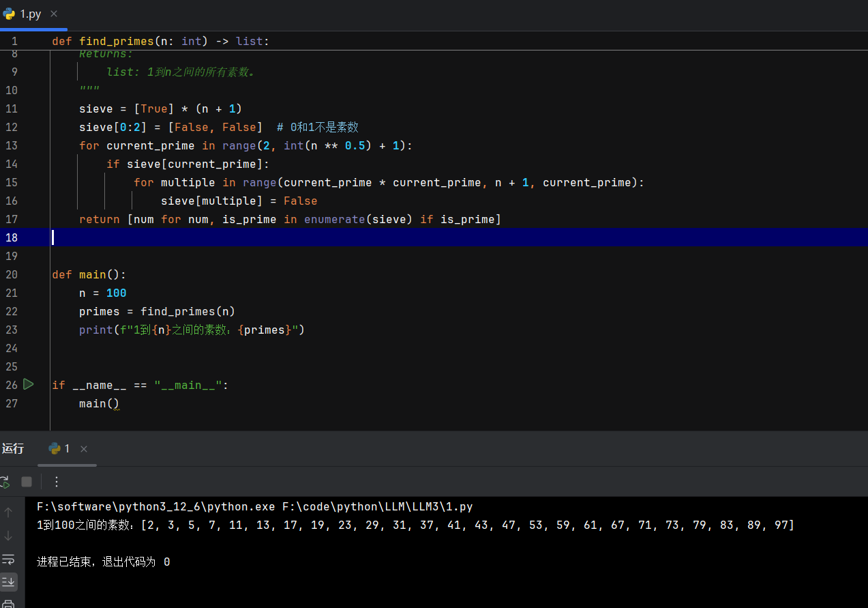Click the docstring 'list: 1到n之间的所有素数。'

[x=181, y=72]
